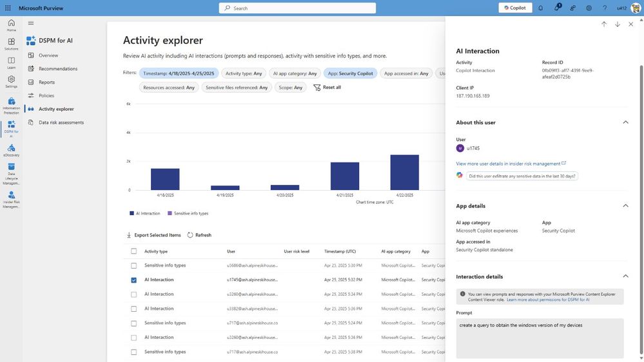Image resolution: width=644 pixels, height=362 pixels.
Task: Open Solutions in the left rail
Action: 12,44
